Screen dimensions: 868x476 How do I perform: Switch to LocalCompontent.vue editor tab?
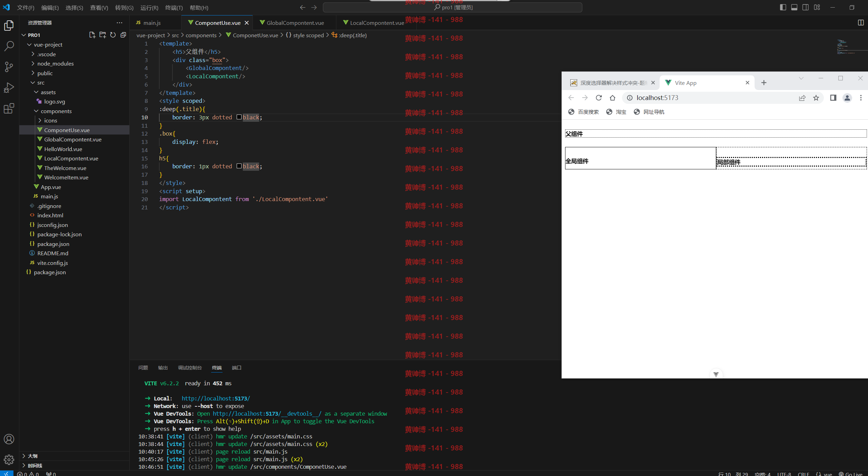pyautogui.click(x=377, y=23)
